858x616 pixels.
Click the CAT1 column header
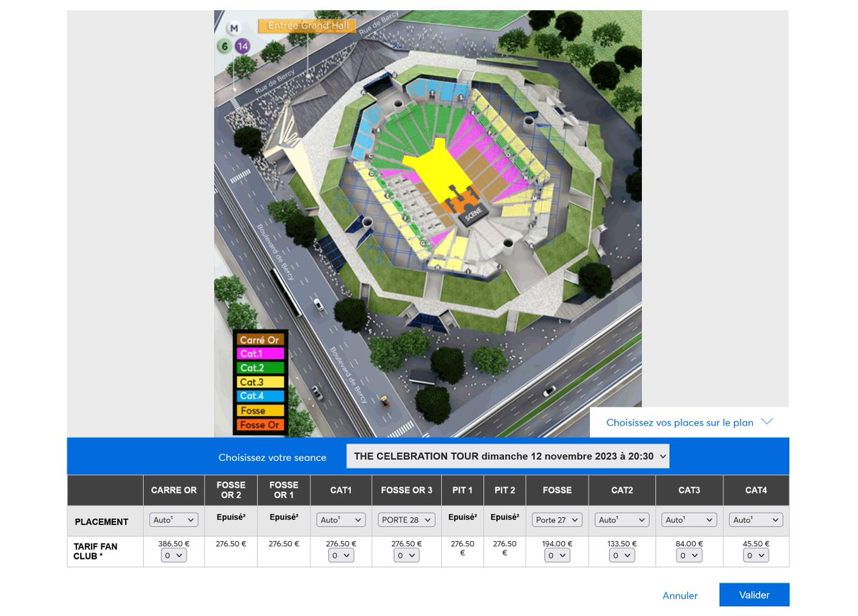coord(341,490)
